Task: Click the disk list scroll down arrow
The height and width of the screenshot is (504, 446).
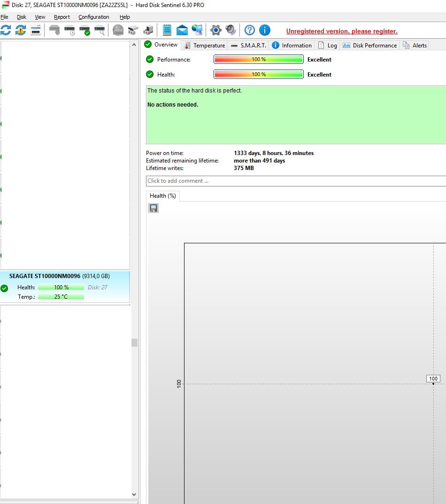Action: pyautogui.click(x=134, y=495)
